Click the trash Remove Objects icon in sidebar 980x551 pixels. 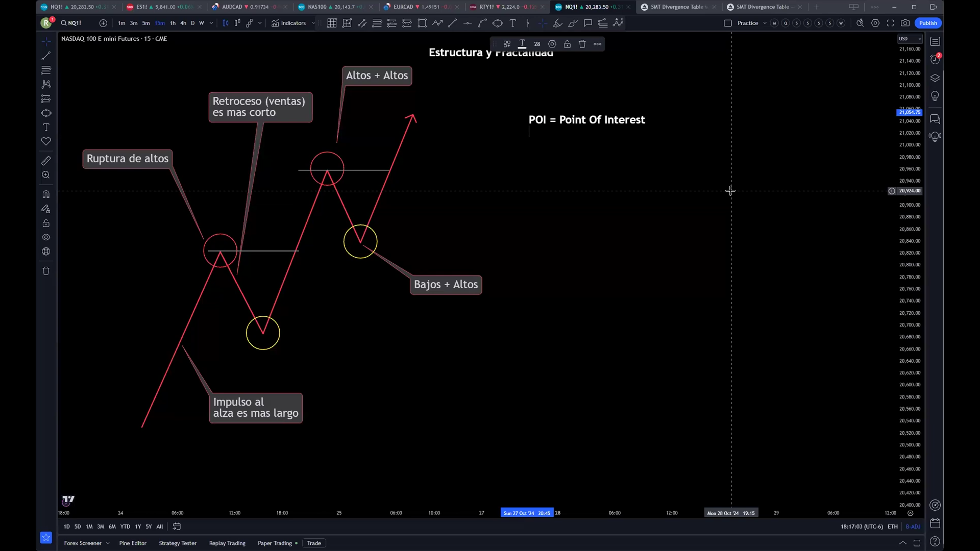click(46, 271)
